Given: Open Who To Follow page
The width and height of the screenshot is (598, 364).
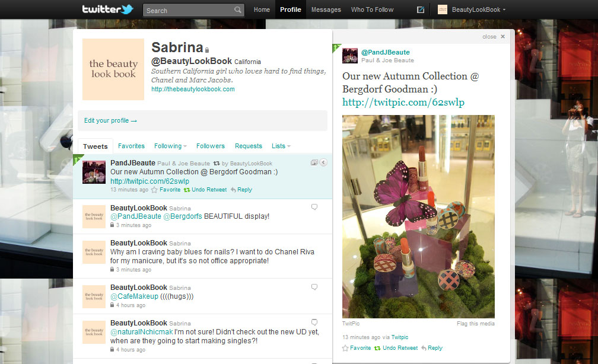Looking at the screenshot, I should [x=372, y=9].
